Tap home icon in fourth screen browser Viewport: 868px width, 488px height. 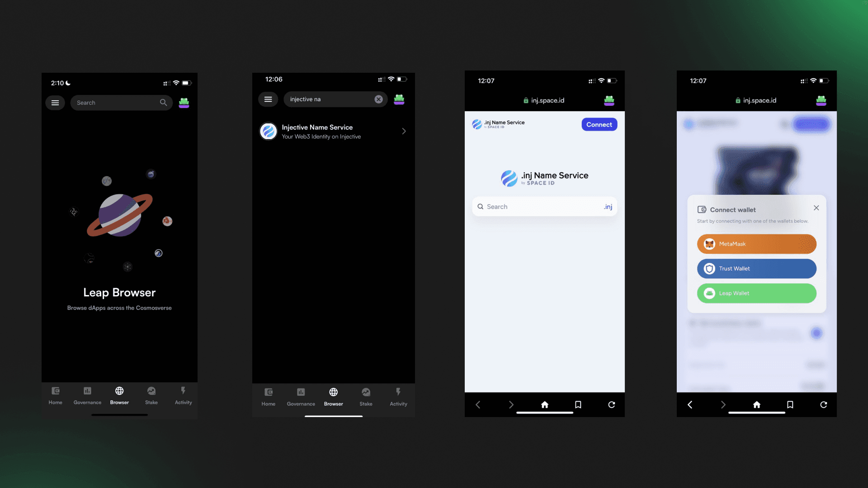(x=757, y=405)
